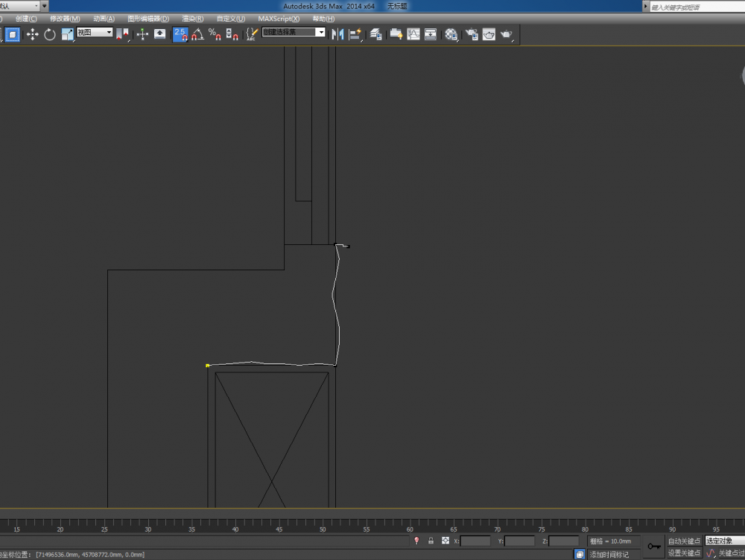Open the Schematic View icon

coord(431,34)
